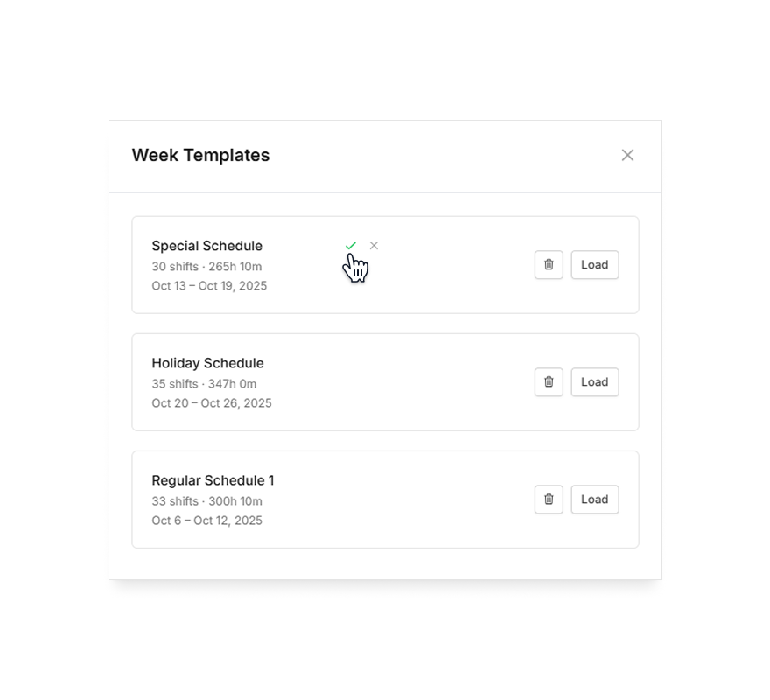Delete the Holiday Schedule template
The height and width of the screenshot is (700, 770).
549,382
